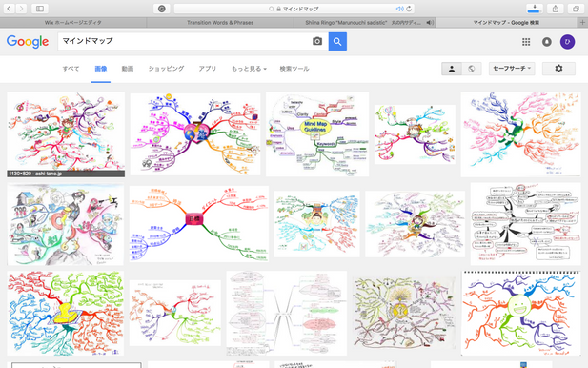Image resolution: width=588 pixels, height=368 pixels.
Task: Open the pastel blue-pink-orange tree mind map thumbnail
Action: coord(521,134)
